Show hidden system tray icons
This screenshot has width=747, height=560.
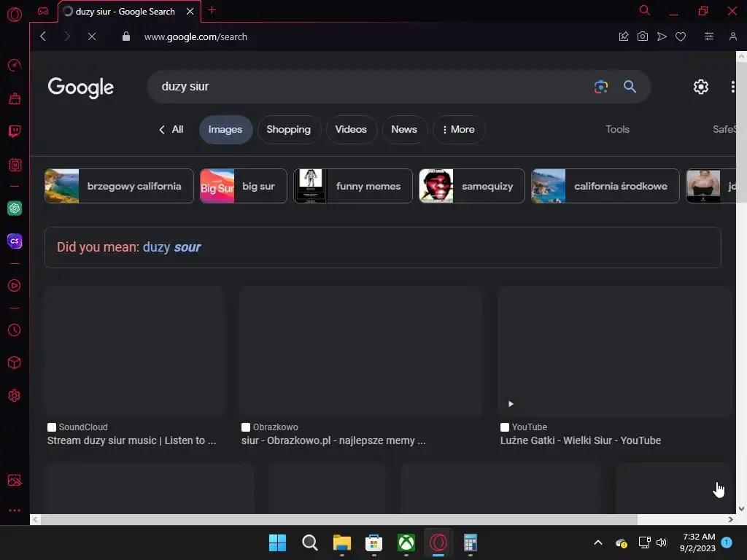click(598, 542)
